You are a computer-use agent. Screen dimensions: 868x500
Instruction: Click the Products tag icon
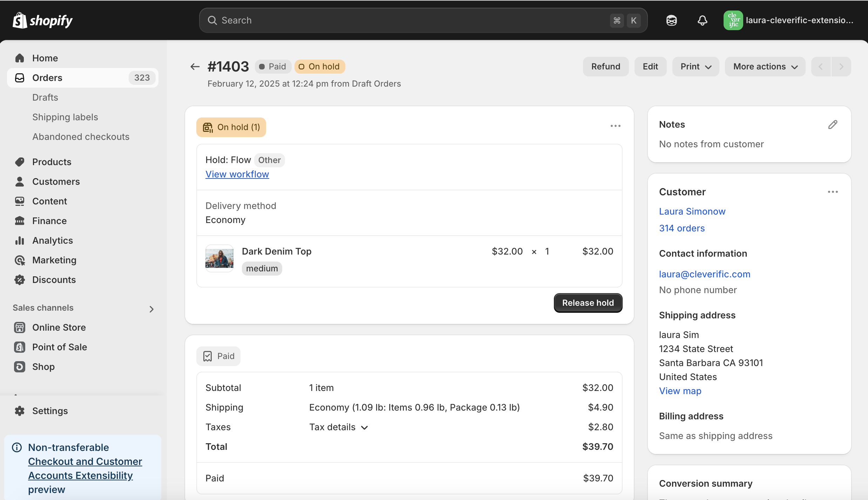tap(20, 162)
